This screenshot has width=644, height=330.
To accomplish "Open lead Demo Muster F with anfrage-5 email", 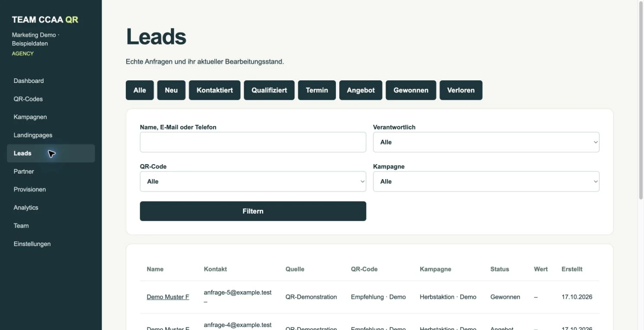I will point(168,297).
